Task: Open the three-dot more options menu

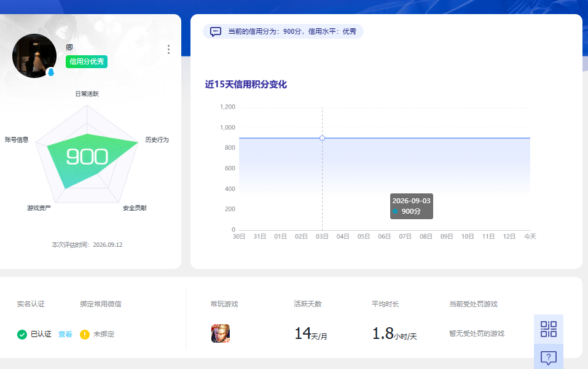Action: click(x=169, y=50)
